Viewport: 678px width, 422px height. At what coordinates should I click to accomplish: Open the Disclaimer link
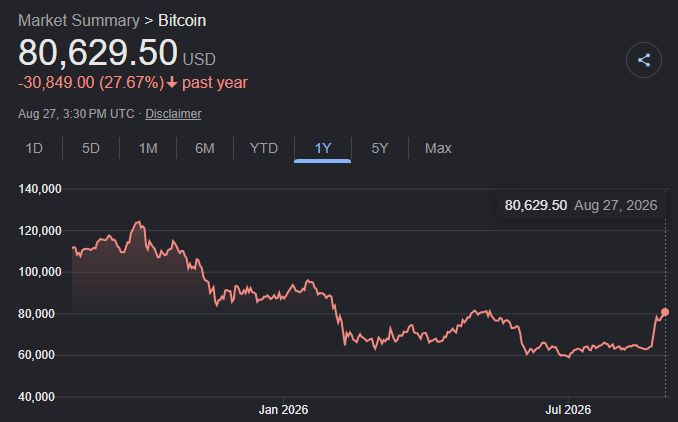173,114
